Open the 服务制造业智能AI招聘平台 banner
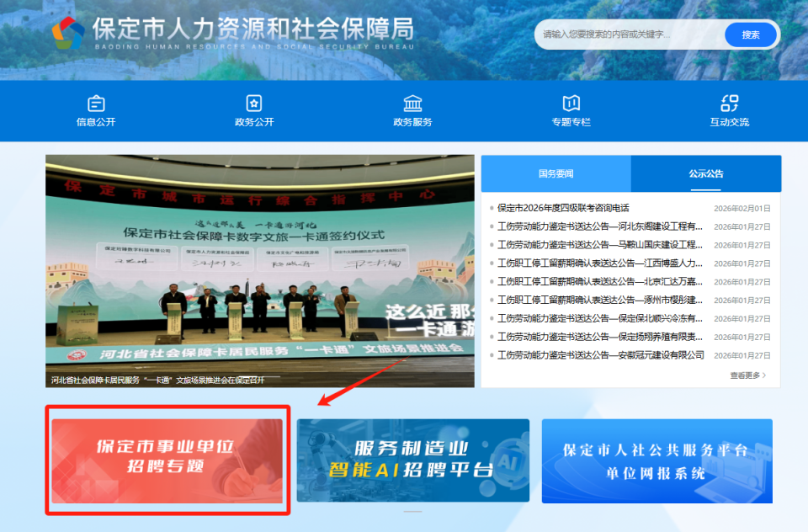The width and height of the screenshot is (808, 532). tap(412, 460)
